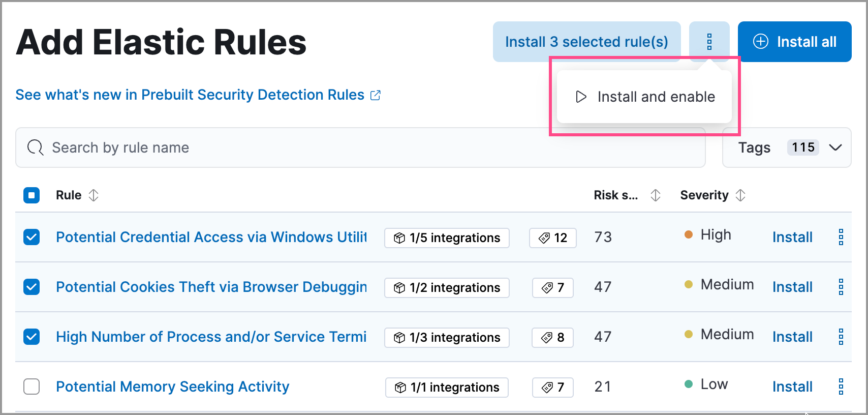
Task: Click the Low severity label
Action: click(x=714, y=384)
